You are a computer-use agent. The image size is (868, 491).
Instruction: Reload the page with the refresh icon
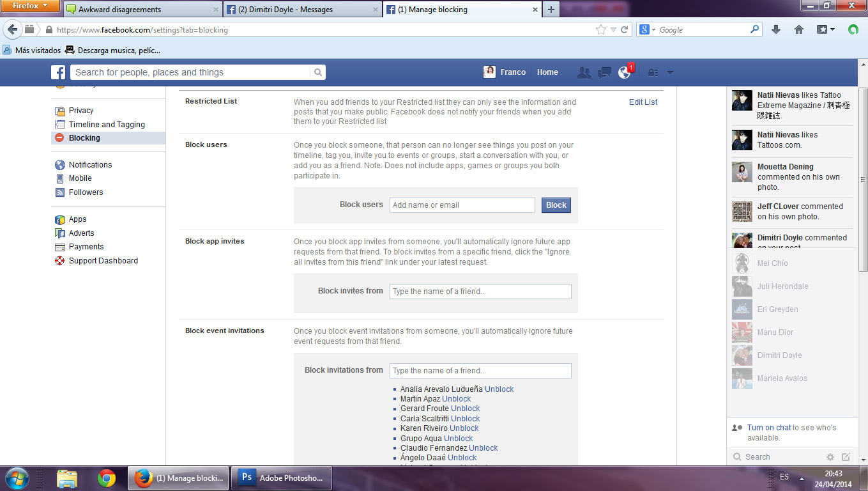point(625,30)
